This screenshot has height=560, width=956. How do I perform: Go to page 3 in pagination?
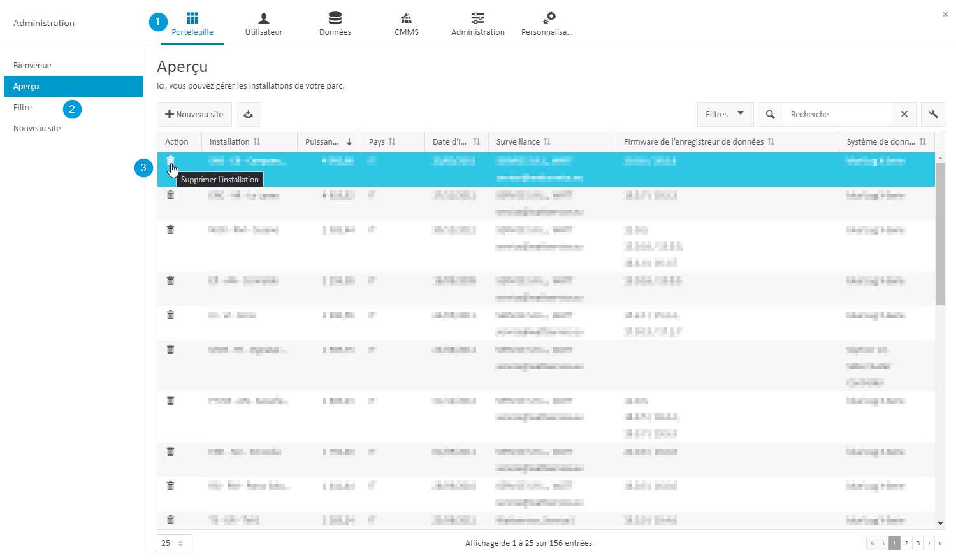[918, 543]
